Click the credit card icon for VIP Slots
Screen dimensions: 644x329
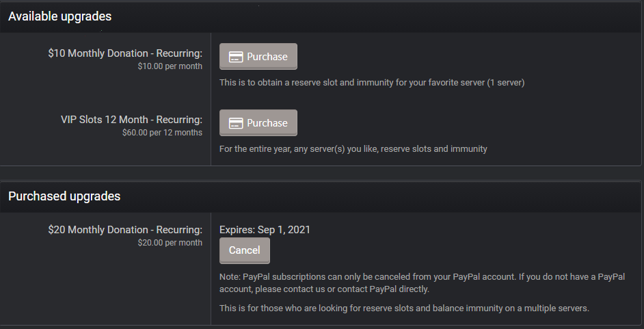click(236, 123)
